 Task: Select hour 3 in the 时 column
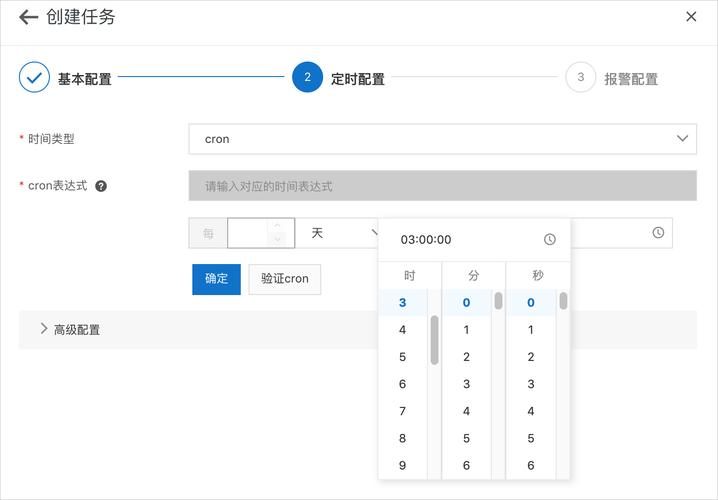point(403,303)
